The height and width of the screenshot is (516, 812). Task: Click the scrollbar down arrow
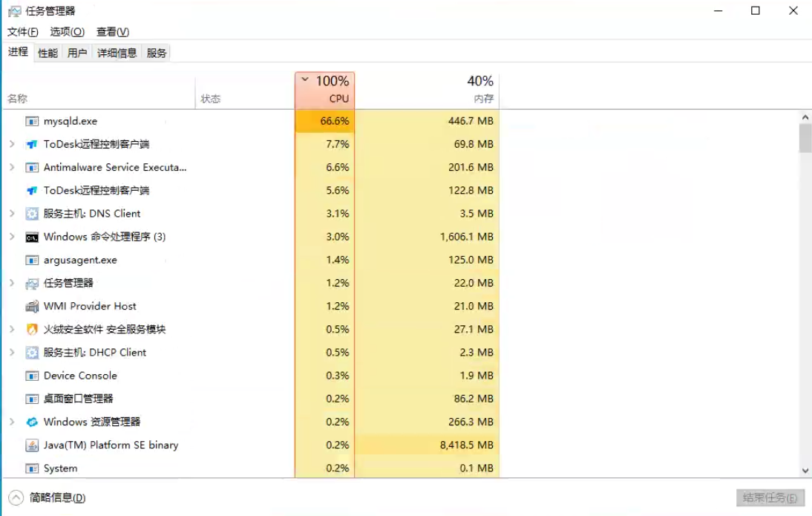coord(805,471)
